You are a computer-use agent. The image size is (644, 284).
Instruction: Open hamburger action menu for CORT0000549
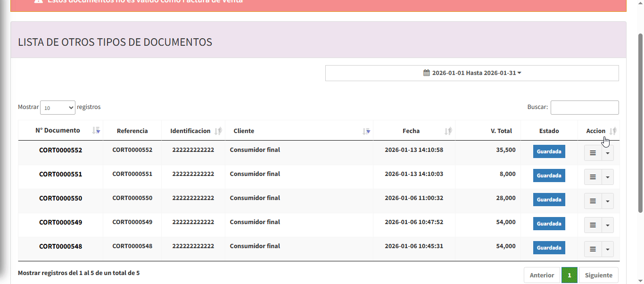(x=593, y=225)
